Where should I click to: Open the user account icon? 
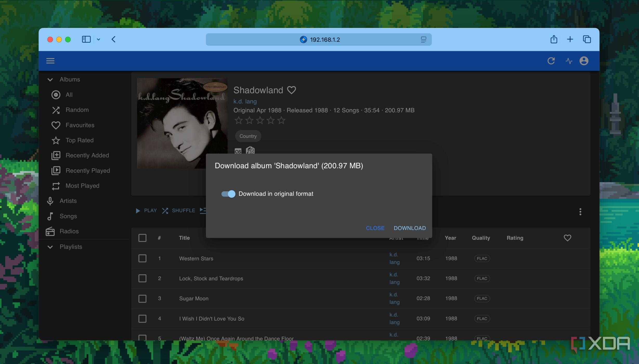click(x=584, y=61)
